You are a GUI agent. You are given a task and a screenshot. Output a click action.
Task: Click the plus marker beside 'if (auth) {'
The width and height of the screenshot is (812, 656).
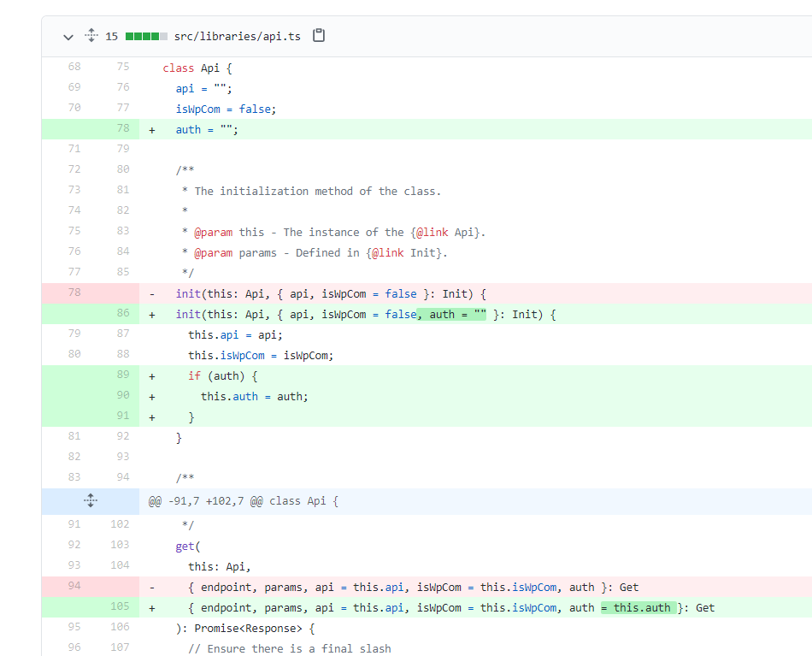152,376
